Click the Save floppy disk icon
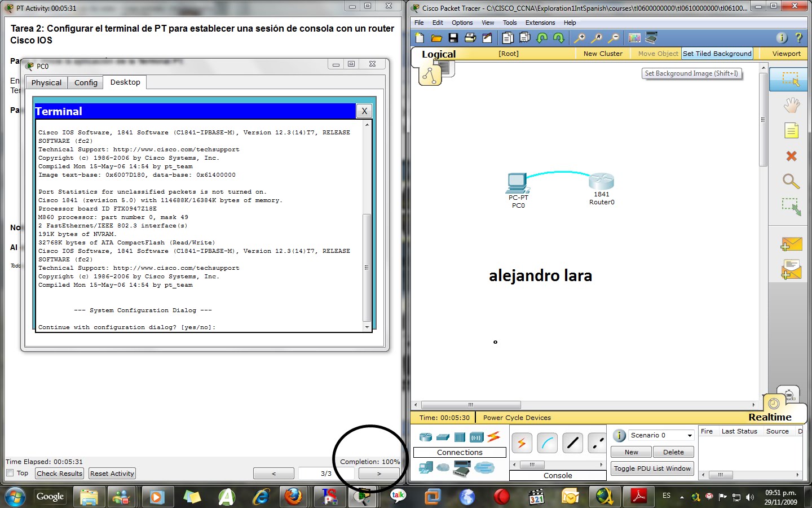The width and height of the screenshot is (812, 508). pos(453,38)
